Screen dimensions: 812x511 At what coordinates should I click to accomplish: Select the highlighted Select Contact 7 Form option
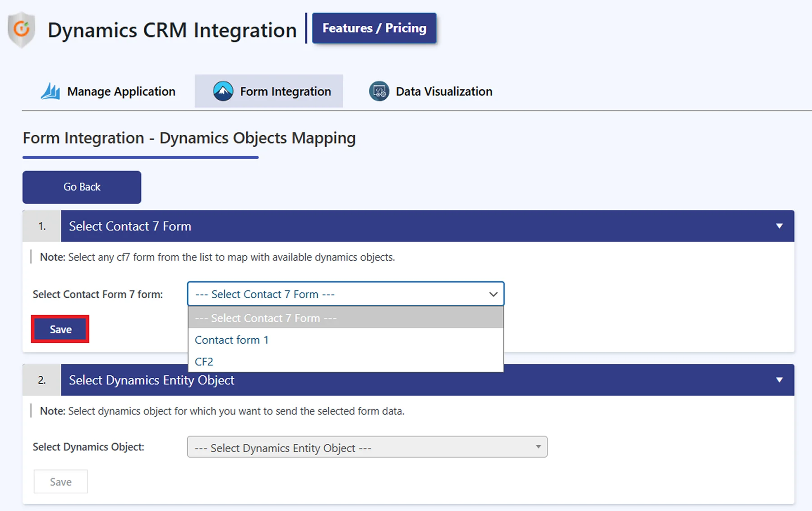(265, 318)
